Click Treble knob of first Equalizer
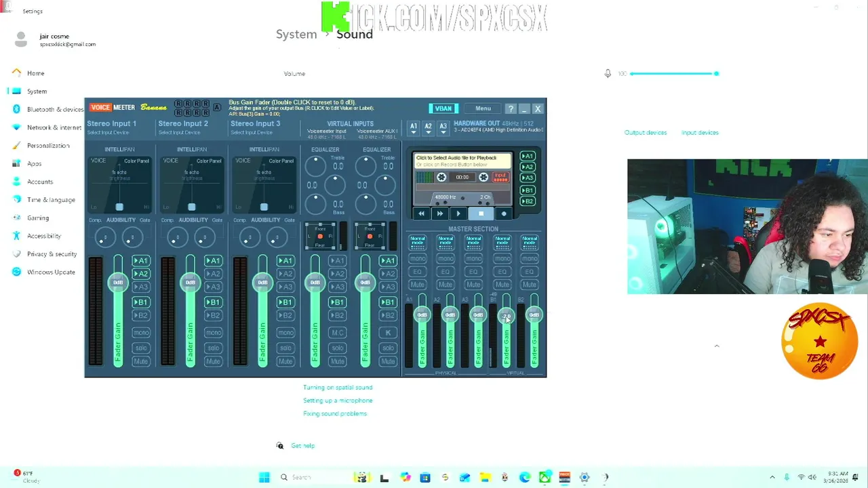Screen dimensions: 868x488 [315, 165]
